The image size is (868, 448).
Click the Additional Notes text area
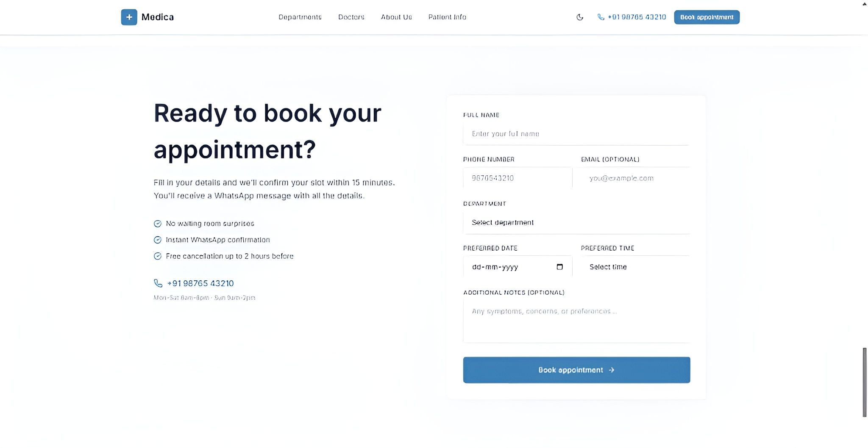pyautogui.click(x=576, y=321)
